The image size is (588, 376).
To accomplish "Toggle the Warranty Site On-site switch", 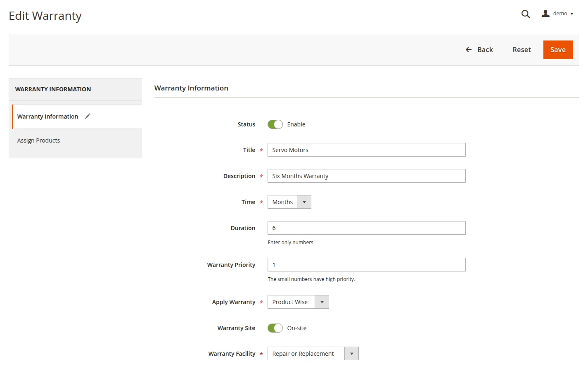I will [x=275, y=328].
